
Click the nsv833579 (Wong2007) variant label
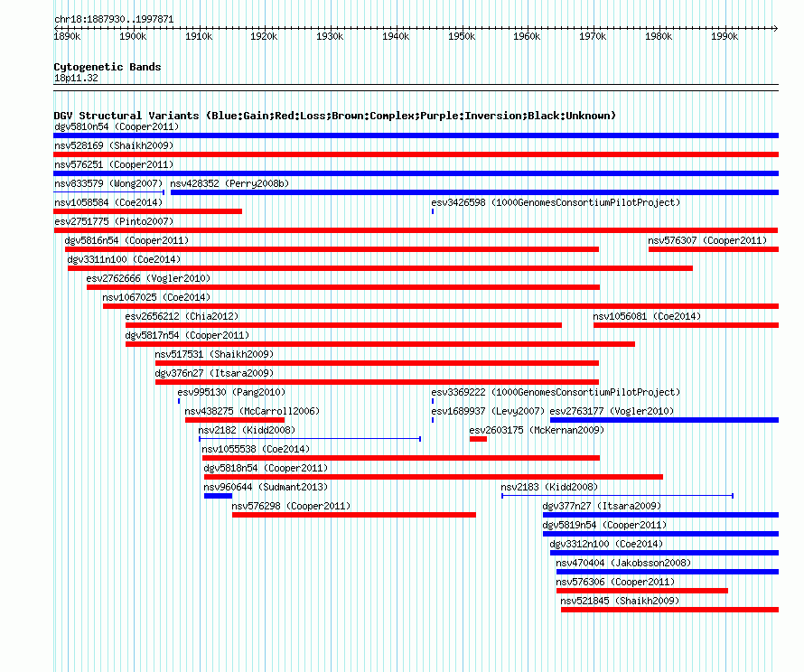coord(108,183)
